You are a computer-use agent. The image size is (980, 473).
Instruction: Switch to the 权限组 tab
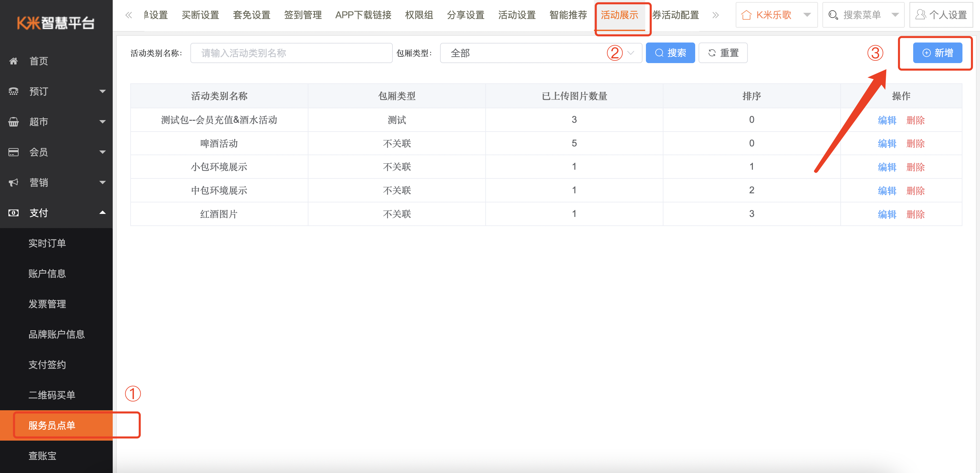[x=419, y=15]
